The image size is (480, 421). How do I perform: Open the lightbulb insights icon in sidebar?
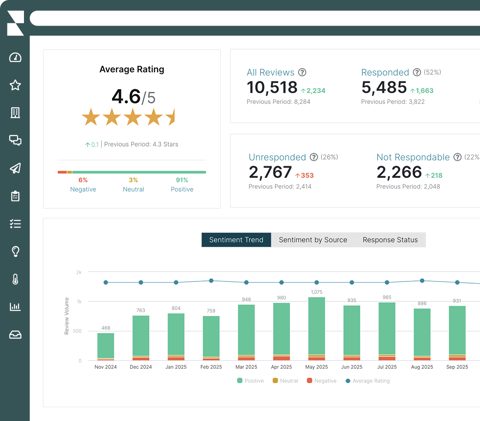click(x=15, y=251)
